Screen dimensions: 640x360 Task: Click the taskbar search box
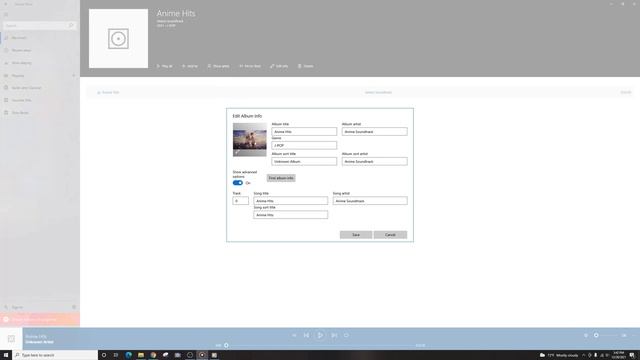(55, 355)
